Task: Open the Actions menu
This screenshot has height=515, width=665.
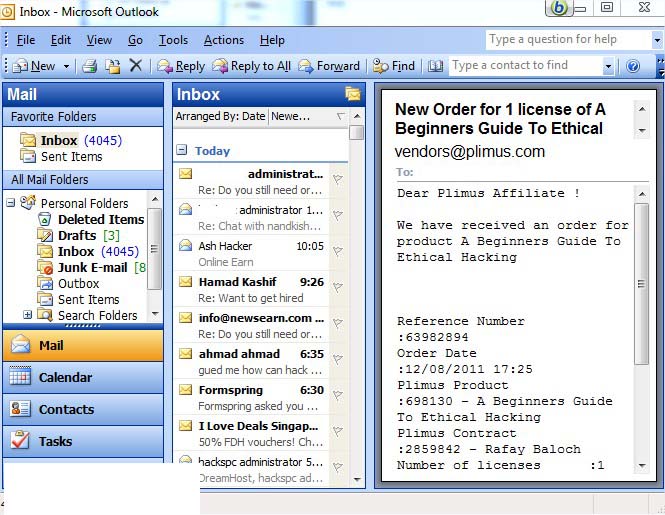Action: point(224,40)
